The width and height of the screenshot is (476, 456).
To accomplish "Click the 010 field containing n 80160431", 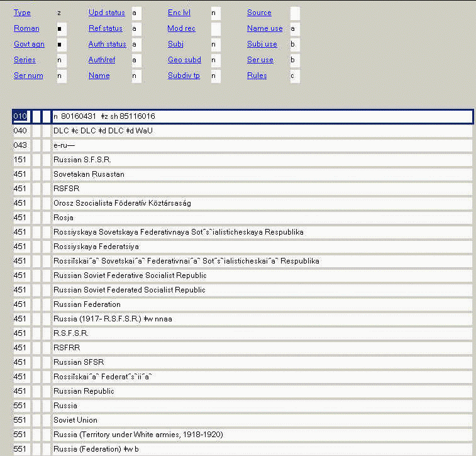I will (x=262, y=116).
